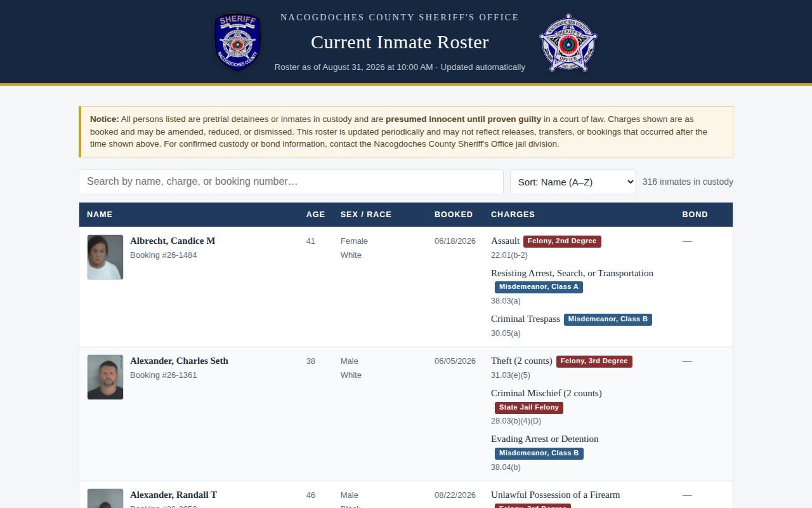The image size is (812, 508).
Task: Select inmate name Albrecht, Candice M
Action: pyautogui.click(x=173, y=241)
